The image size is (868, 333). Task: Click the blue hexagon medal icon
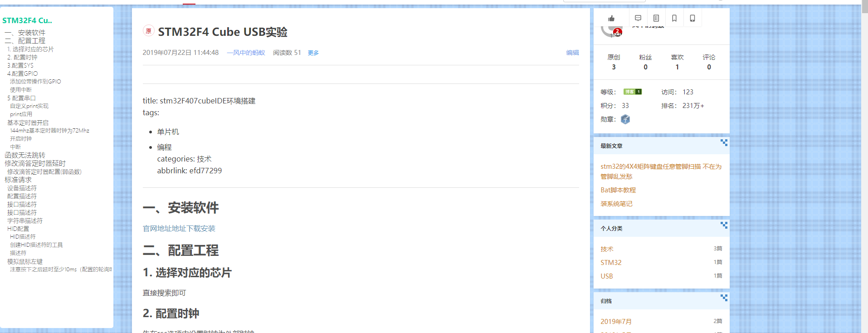point(625,119)
